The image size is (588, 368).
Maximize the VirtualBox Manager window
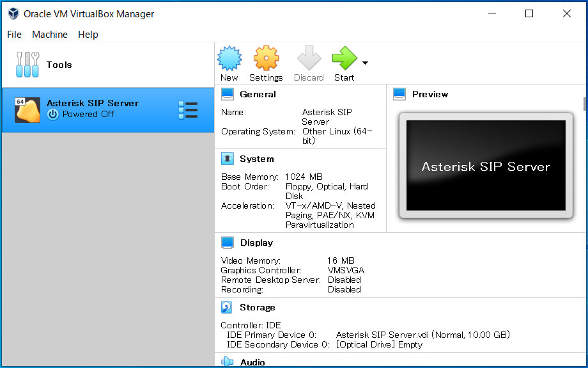(529, 13)
